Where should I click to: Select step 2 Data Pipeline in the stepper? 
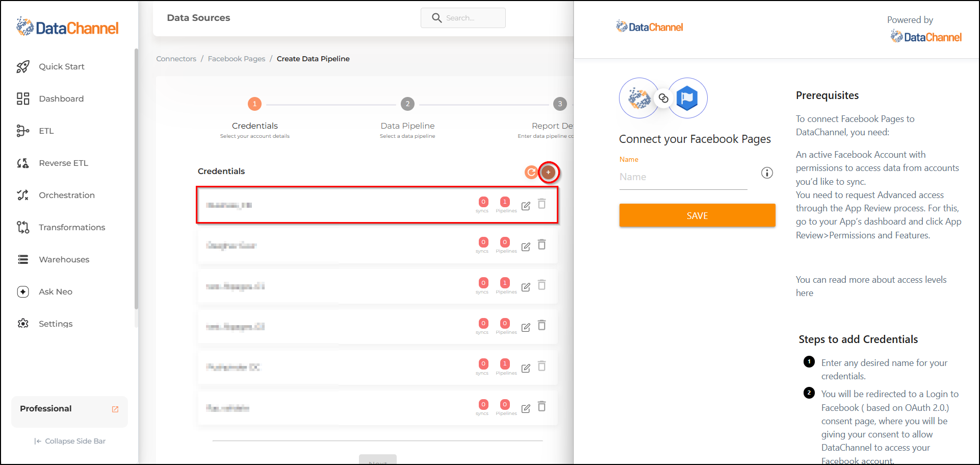tap(407, 104)
